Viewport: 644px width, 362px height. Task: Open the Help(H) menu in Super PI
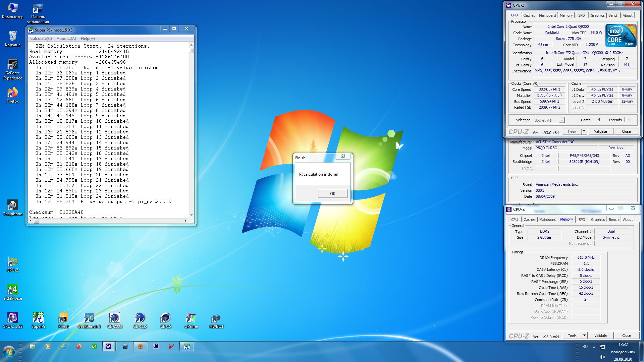click(88, 39)
